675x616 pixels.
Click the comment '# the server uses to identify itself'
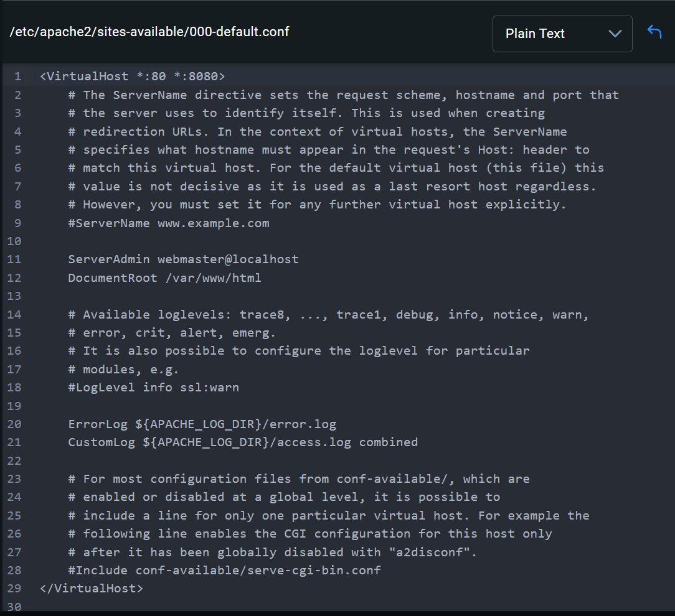306,113
